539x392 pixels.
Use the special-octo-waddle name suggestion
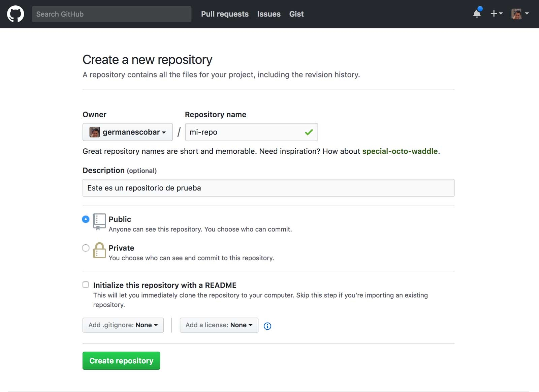pos(400,151)
